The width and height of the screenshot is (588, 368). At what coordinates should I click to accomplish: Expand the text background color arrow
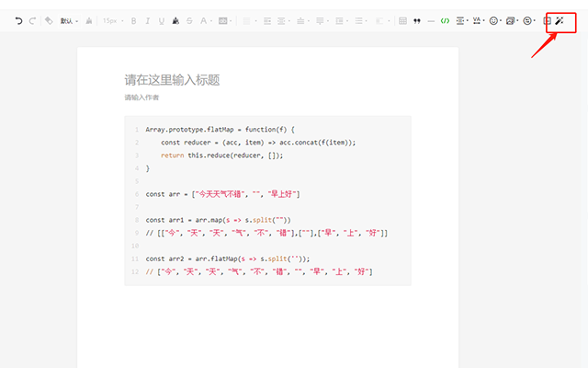[x=231, y=21]
